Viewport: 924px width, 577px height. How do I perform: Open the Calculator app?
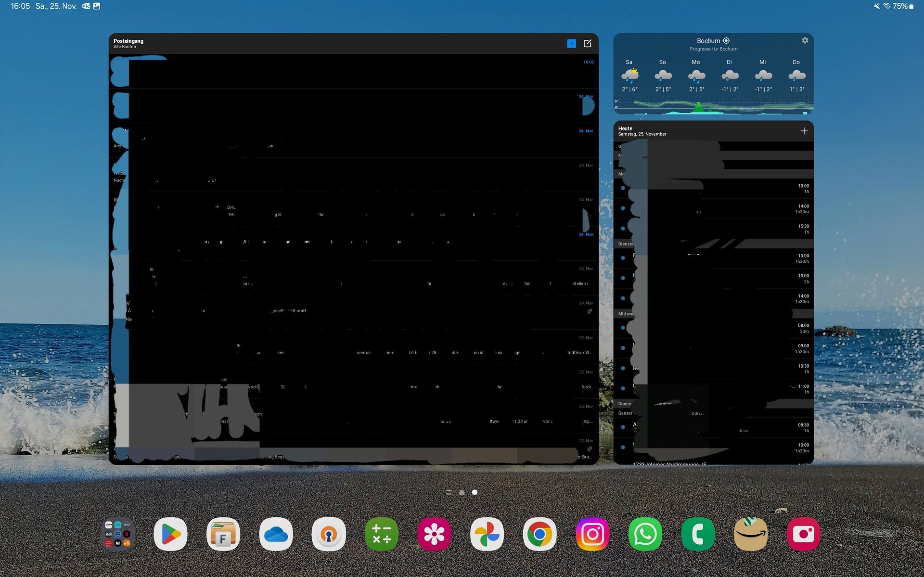[x=381, y=534]
